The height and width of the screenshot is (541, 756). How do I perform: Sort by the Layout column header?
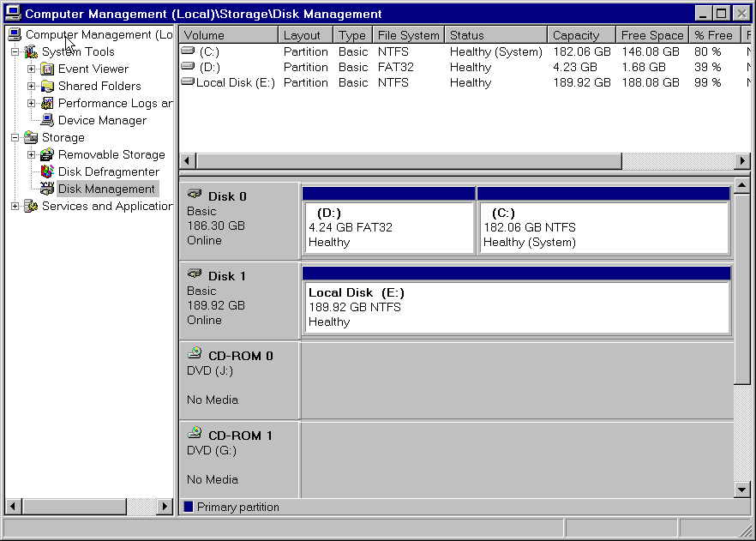306,35
